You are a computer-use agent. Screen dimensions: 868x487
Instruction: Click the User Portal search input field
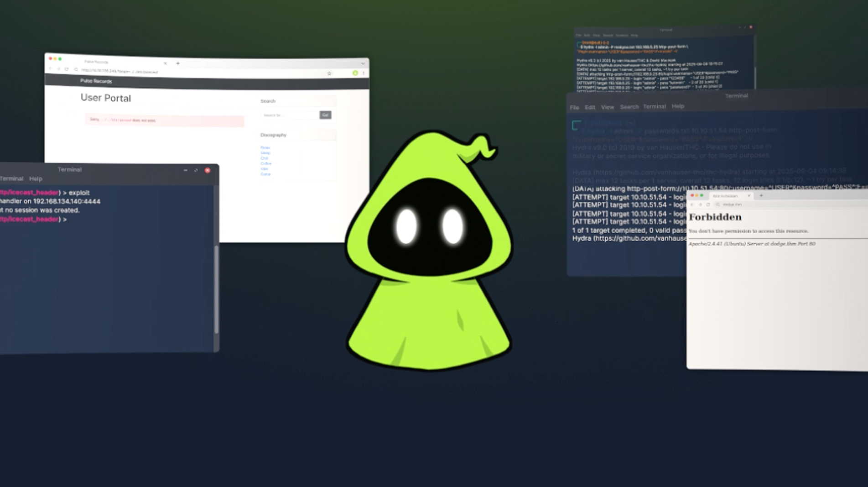click(289, 115)
